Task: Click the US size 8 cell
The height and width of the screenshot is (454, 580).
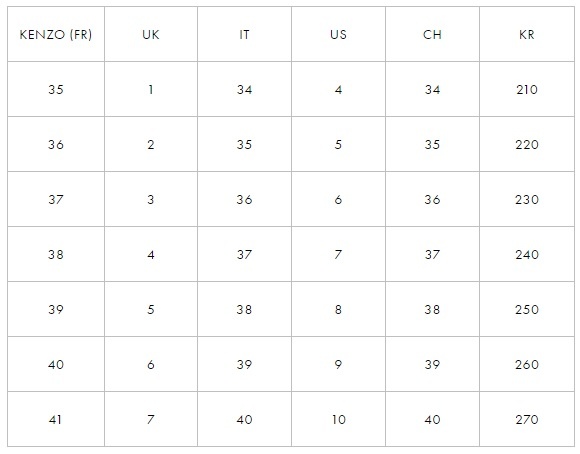Action: point(338,309)
